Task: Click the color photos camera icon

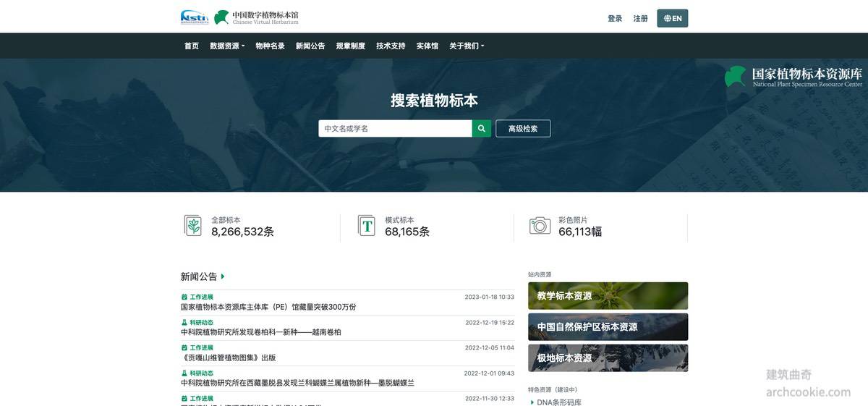Action: tap(540, 225)
